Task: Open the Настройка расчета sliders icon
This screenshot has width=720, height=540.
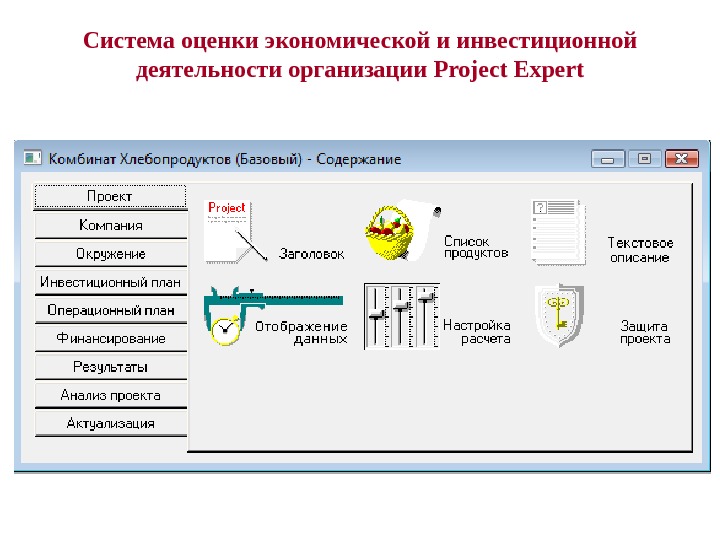Action: click(x=402, y=316)
